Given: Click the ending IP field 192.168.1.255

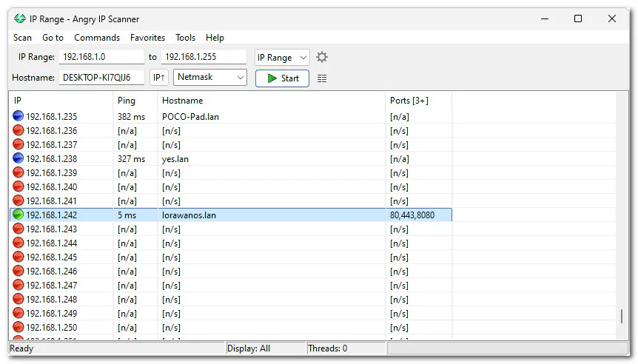Looking at the screenshot, I should [204, 57].
